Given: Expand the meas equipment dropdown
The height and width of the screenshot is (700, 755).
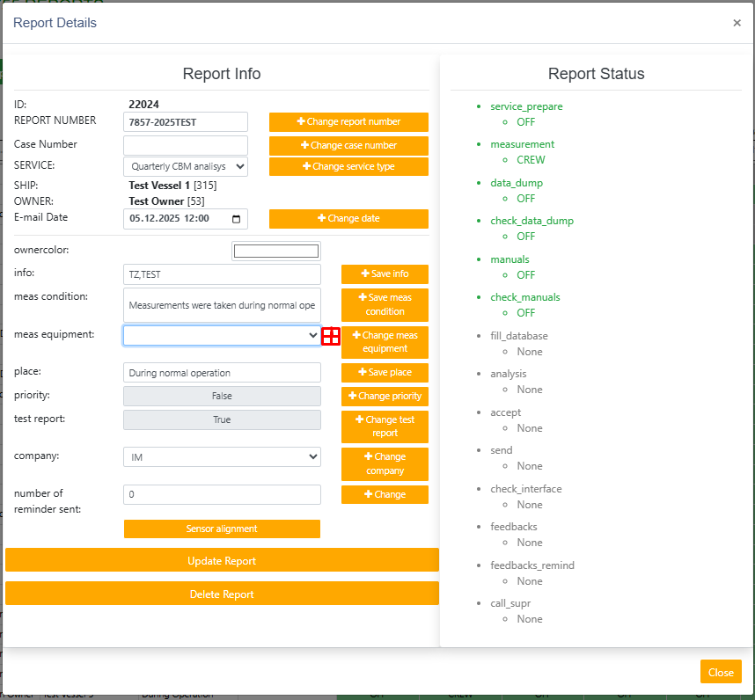Looking at the screenshot, I should (x=222, y=335).
